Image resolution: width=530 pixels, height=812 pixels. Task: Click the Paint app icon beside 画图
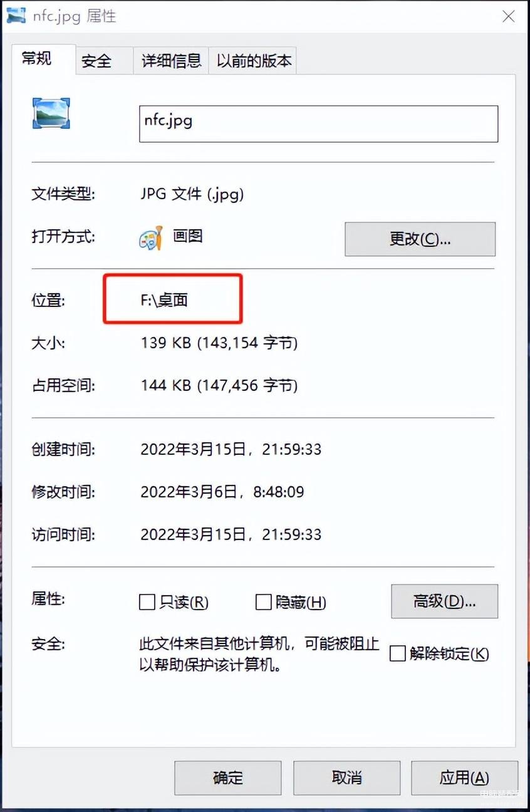(151, 238)
